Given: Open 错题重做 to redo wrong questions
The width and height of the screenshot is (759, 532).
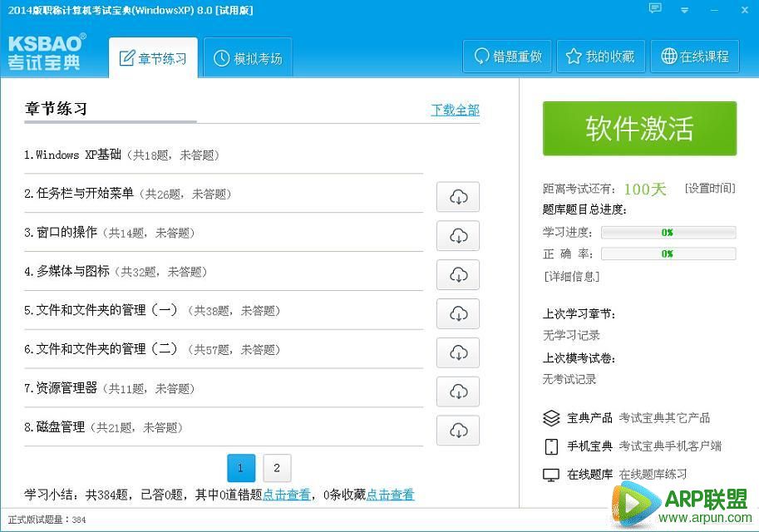Looking at the screenshot, I should (x=506, y=56).
